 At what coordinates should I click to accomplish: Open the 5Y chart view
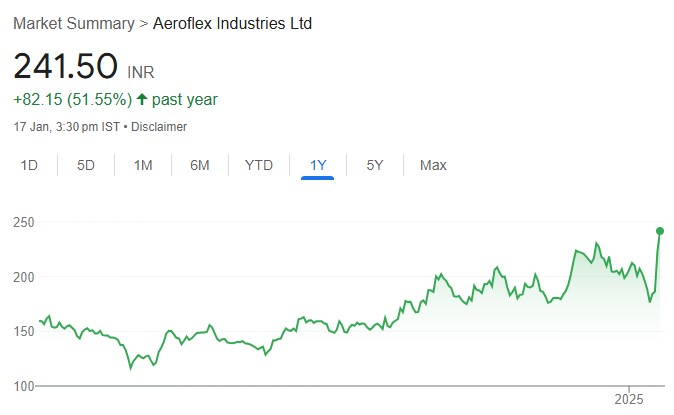coord(375,165)
